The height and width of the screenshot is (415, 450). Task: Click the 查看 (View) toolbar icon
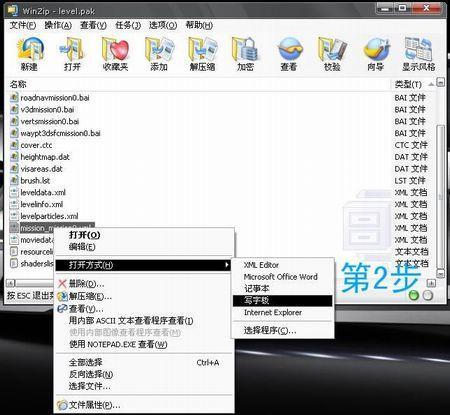(289, 54)
